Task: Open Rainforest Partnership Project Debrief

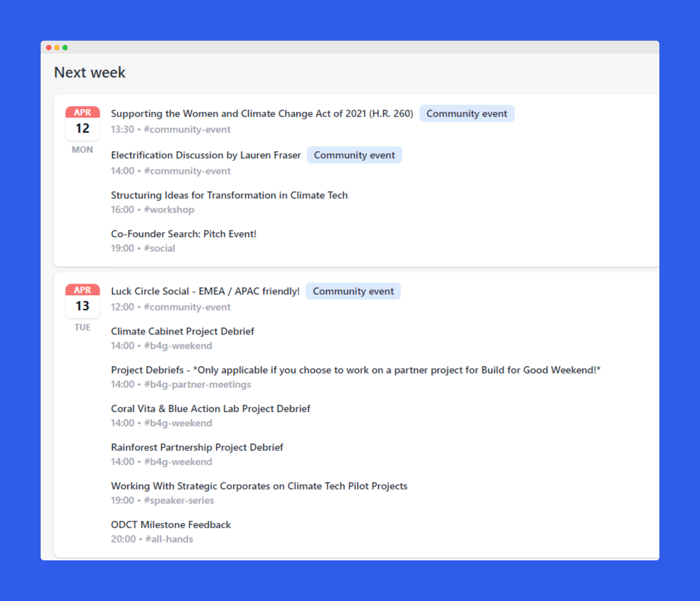Action: click(x=197, y=447)
